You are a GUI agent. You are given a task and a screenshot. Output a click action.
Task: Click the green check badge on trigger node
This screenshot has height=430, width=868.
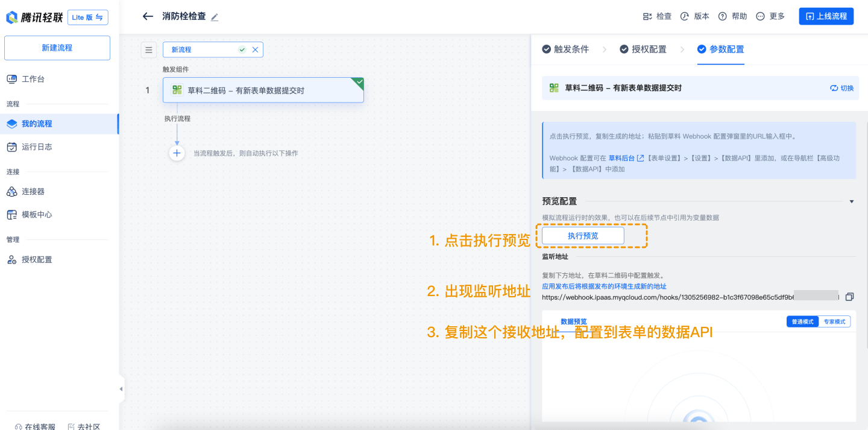pyautogui.click(x=359, y=83)
